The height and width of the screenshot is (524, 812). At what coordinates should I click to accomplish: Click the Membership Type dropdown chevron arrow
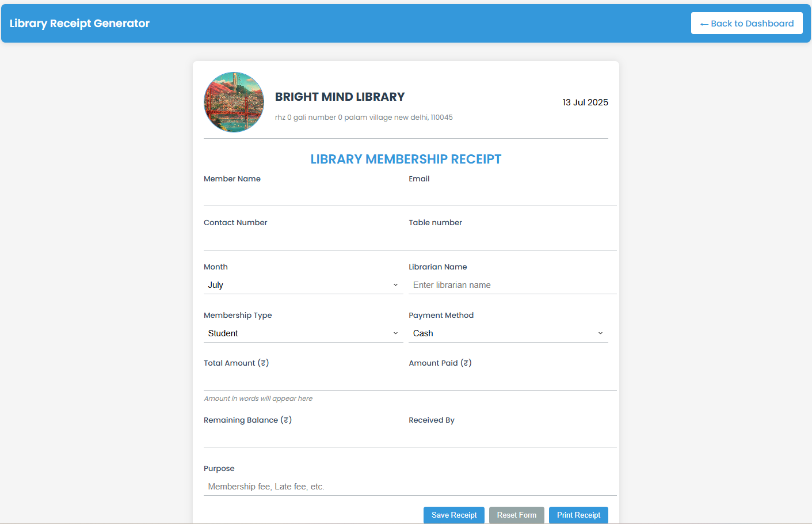(396, 333)
